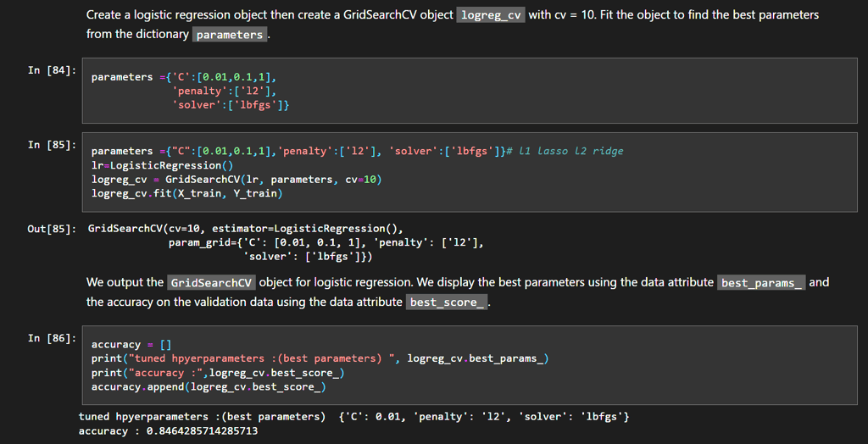
Task: Click the Out[85] output prompt
Action: [52, 229]
